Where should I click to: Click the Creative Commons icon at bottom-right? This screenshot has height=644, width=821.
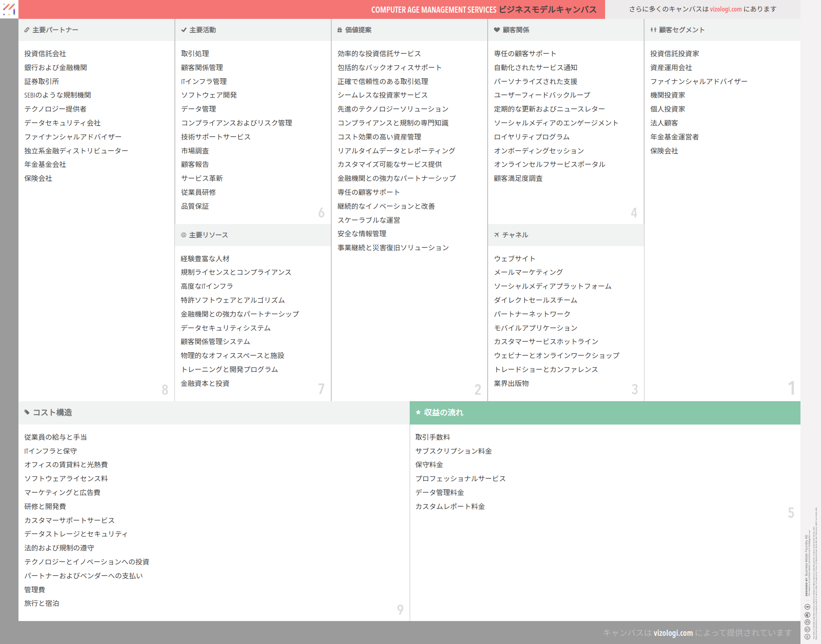click(x=807, y=637)
